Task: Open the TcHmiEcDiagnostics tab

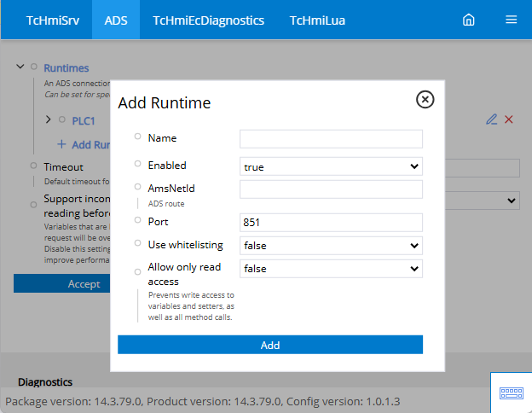Action: tap(208, 20)
